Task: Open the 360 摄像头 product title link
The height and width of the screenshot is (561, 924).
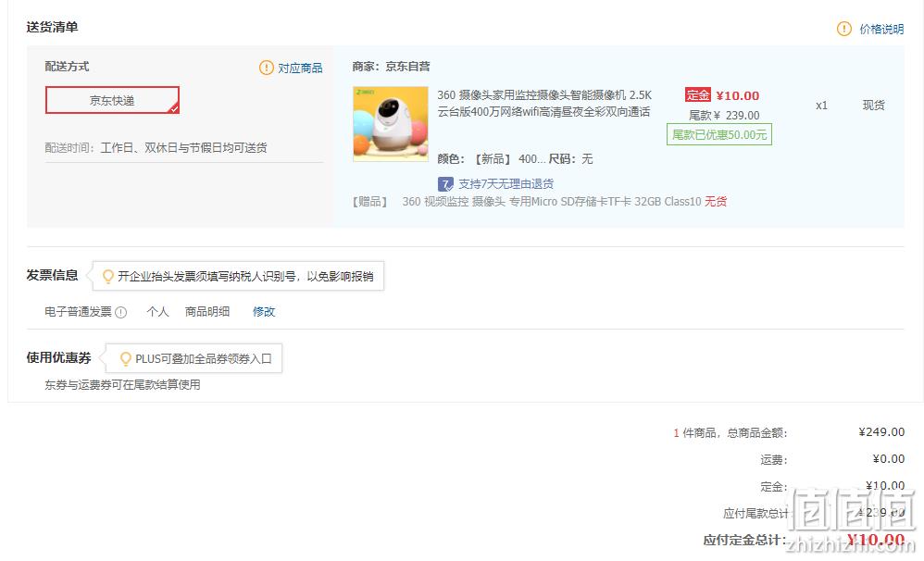Action: click(x=543, y=103)
